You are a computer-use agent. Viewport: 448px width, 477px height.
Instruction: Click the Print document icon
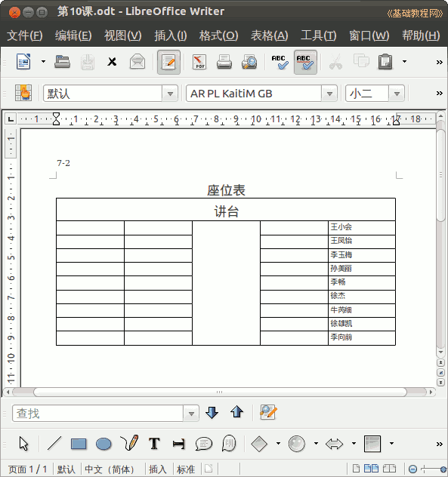[x=224, y=62]
